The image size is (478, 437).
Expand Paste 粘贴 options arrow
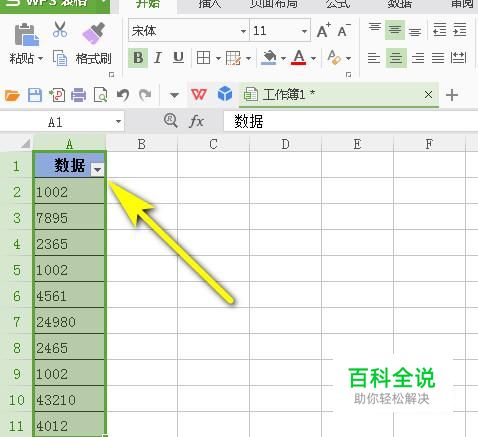[x=40, y=59]
